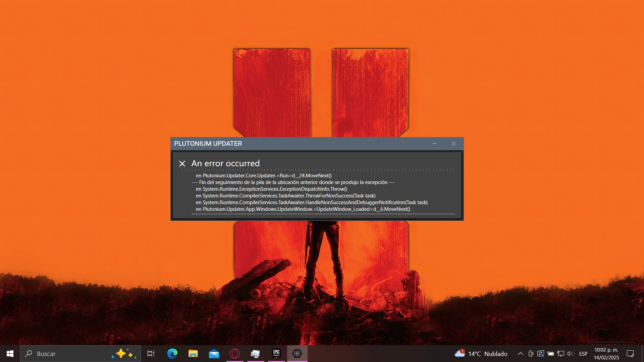Switch to the Opera browser taskbar icon

(x=235, y=354)
